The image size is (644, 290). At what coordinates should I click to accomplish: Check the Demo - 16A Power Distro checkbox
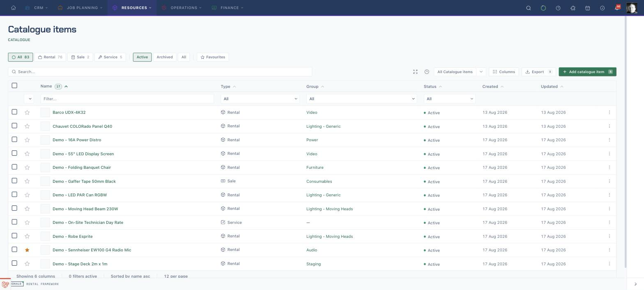pos(14,139)
